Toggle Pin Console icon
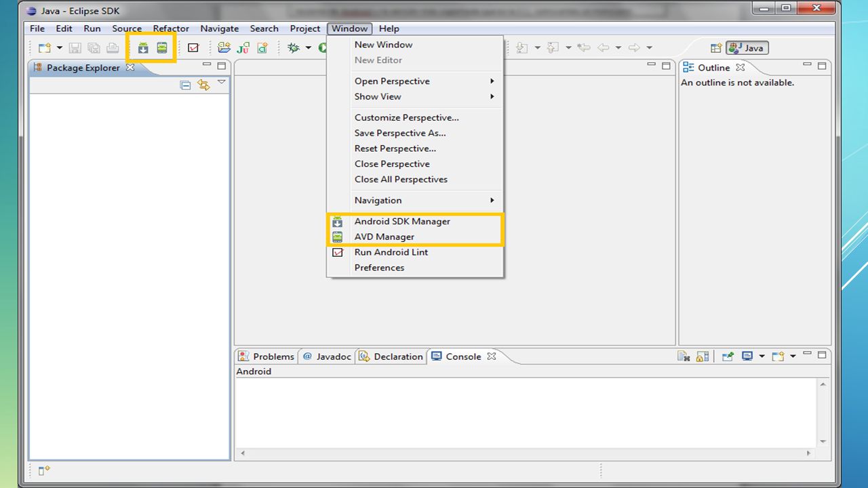The image size is (868, 488). coord(728,357)
